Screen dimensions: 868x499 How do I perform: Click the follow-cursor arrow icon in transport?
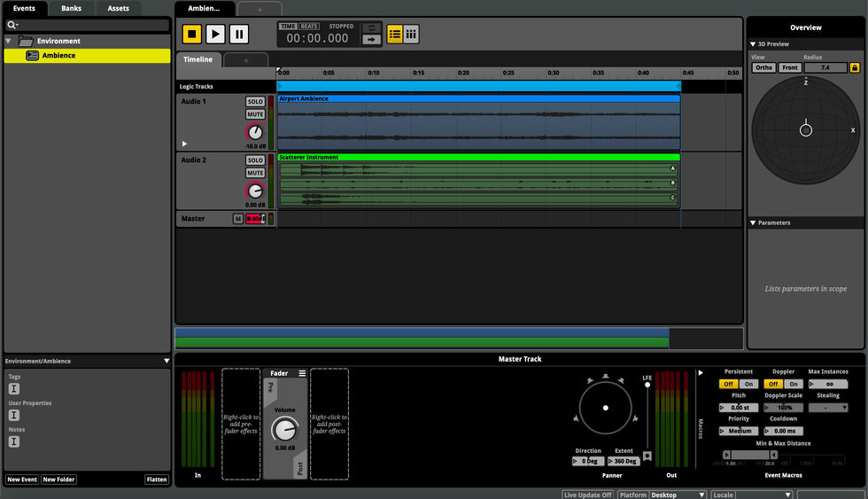[371, 39]
